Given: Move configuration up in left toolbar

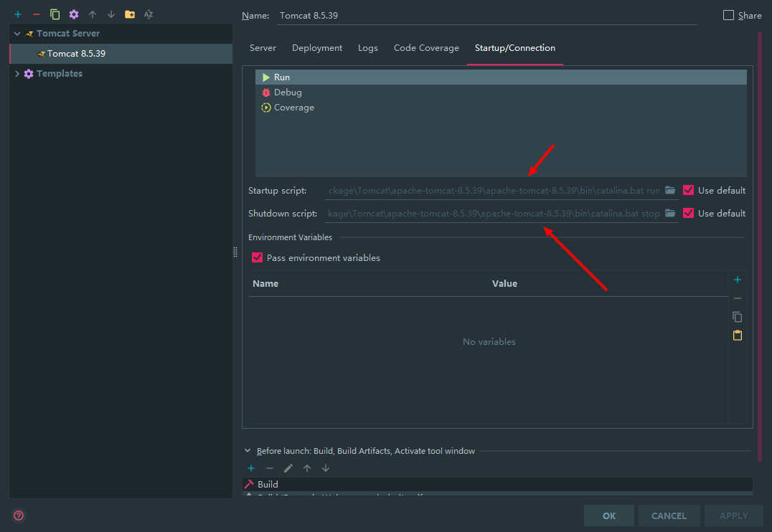Looking at the screenshot, I should [x=93, y=14].
